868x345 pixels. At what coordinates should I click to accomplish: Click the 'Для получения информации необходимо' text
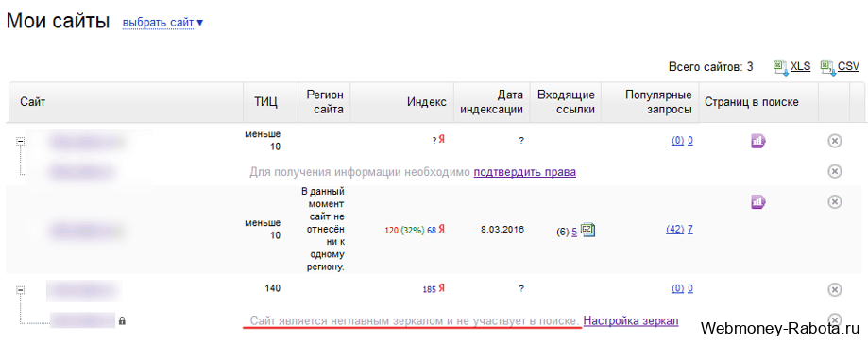360,172
